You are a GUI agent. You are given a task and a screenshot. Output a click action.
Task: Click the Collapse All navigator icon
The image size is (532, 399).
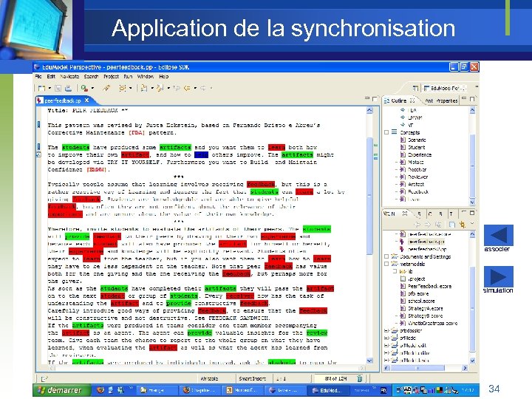pyautogui.click(x=452, y=225)
